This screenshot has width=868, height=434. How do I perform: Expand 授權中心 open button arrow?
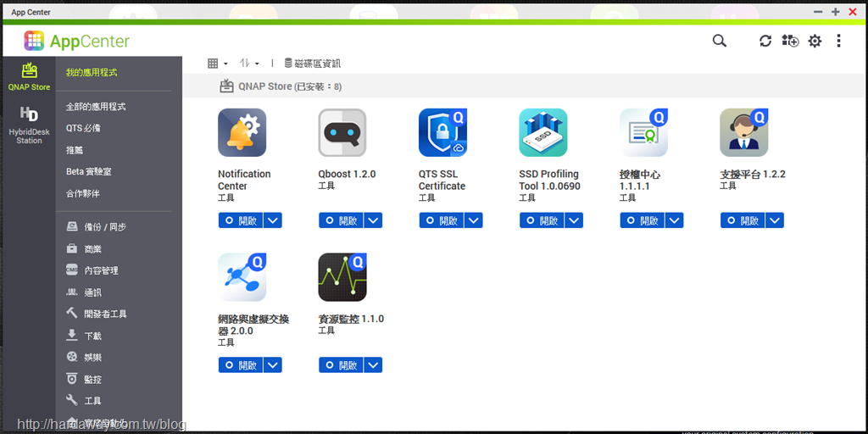(674, 220)
